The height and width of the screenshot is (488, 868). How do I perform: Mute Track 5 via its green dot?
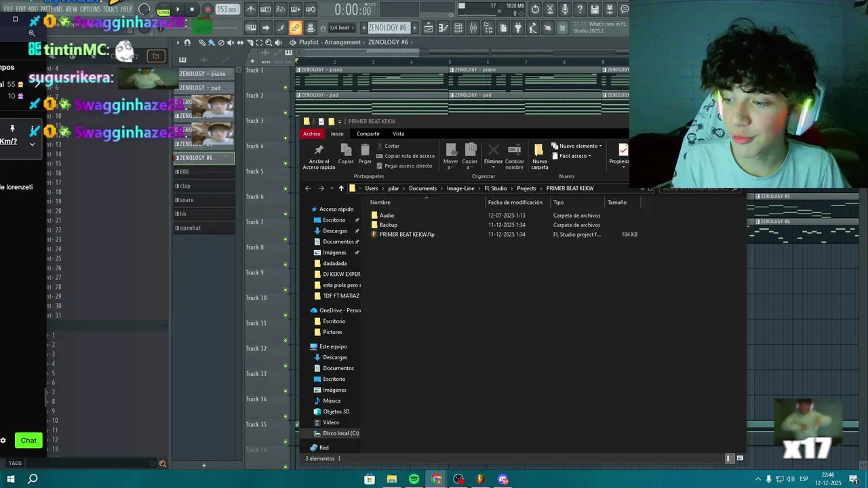(x=285, y=188)
